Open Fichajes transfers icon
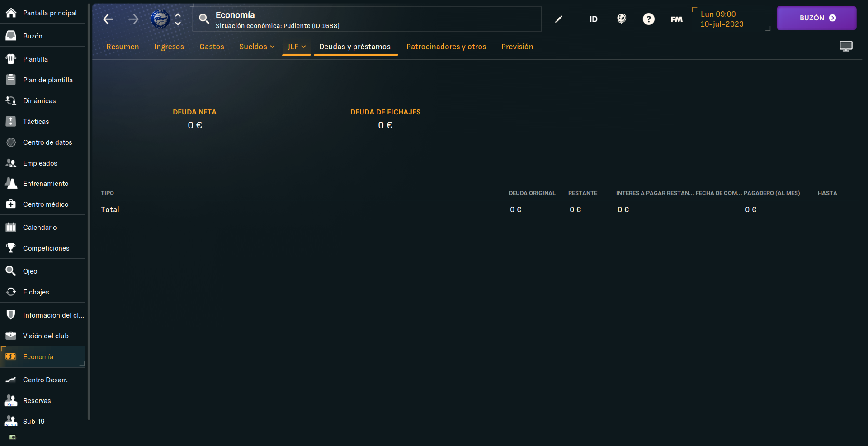 tap(11, 292)
